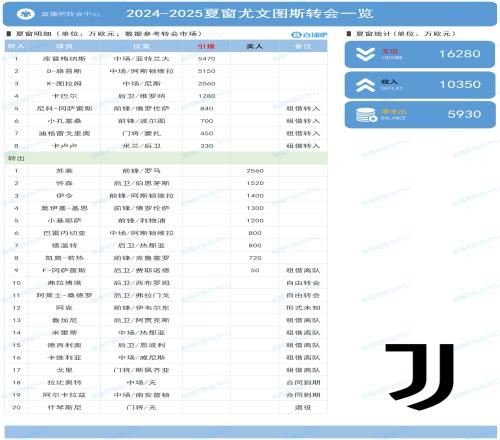Click the 中场/尼斯 position cell

pos(141,84)
